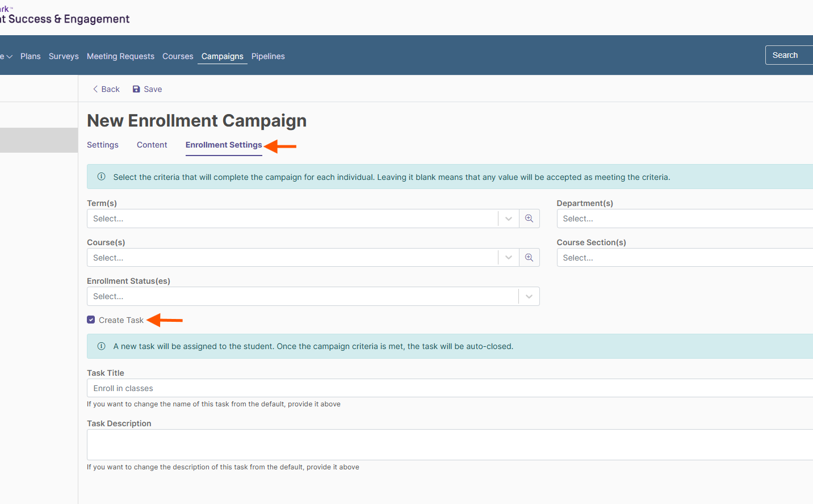Click info icon in new task banner
The image size is (813, 504).
pos(102,346)
